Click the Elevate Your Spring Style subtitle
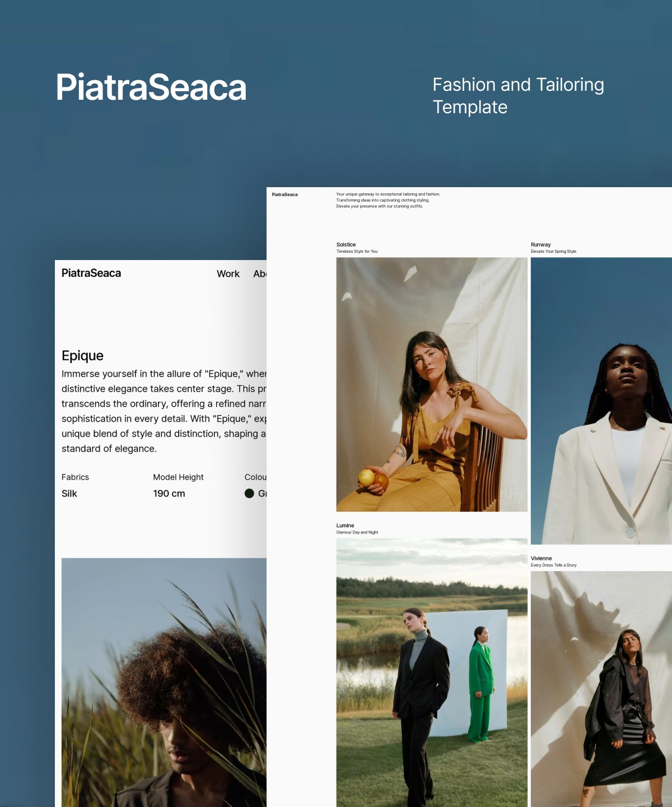 click(553, 252)
